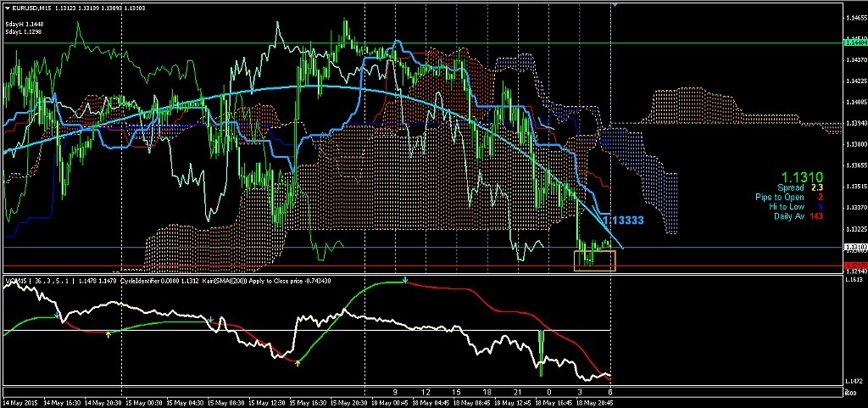This screenshot has width=868, height=408.
Task: Click the Daily Av 143 readout
Action: (x=798, y=216)
